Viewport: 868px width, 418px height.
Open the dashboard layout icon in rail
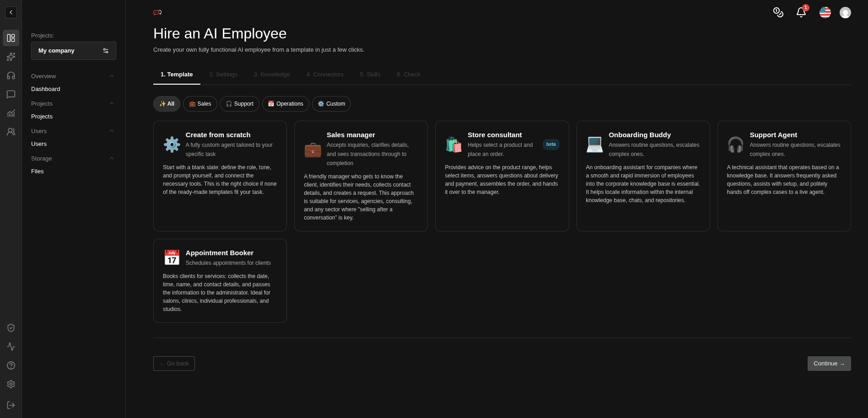tap(11, 38)
